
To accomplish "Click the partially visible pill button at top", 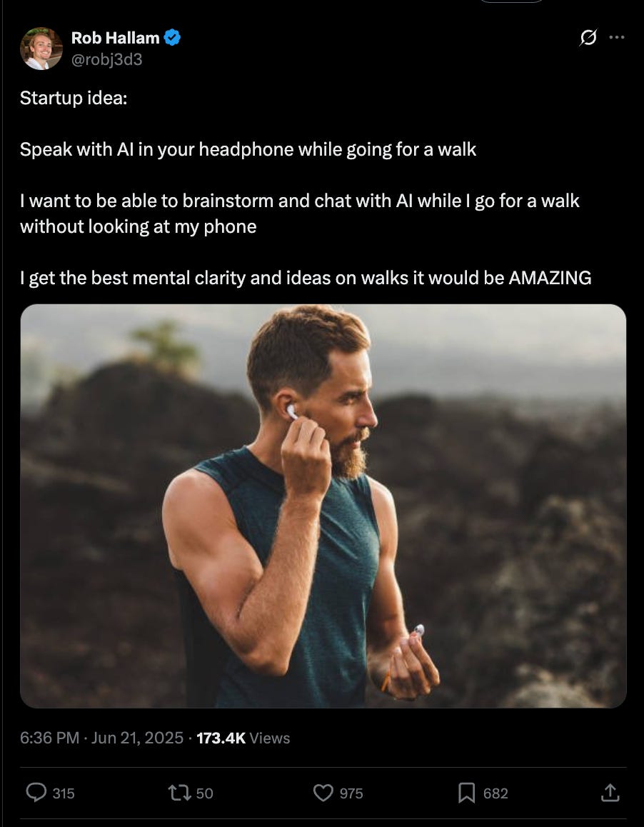I will pos(510,1).
